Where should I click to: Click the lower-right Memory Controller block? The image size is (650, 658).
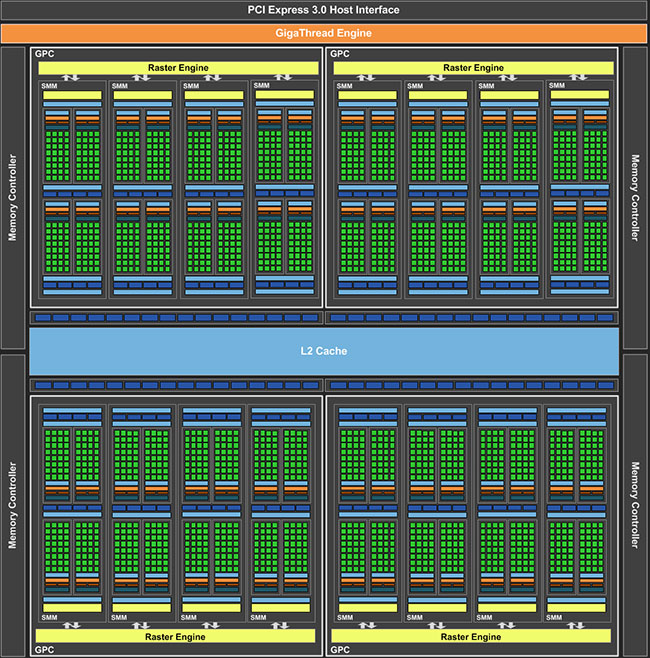(x=635, y=506)
